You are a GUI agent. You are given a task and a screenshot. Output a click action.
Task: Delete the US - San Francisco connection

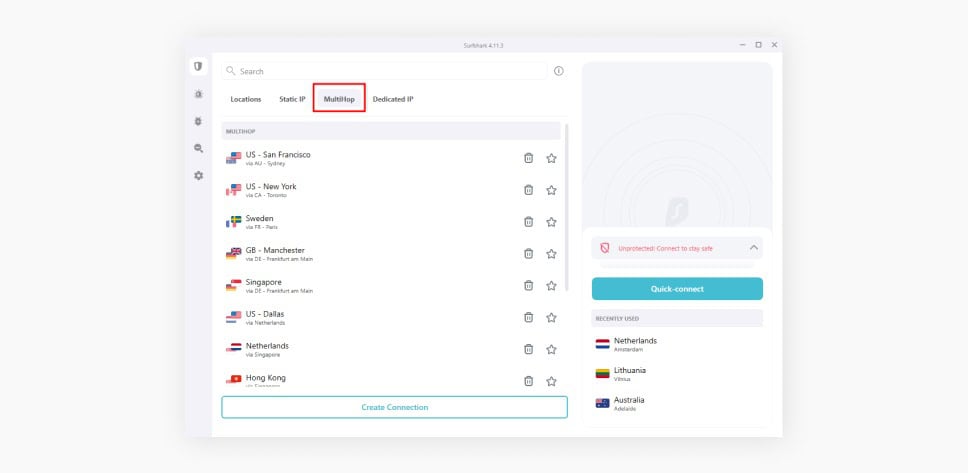point(528,158)
